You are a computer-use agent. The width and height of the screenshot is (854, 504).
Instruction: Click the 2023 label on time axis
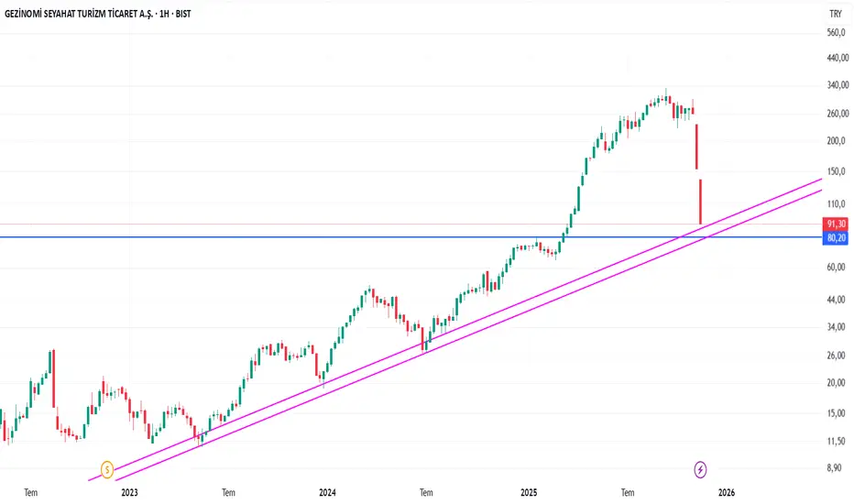[x=129, y=492]
